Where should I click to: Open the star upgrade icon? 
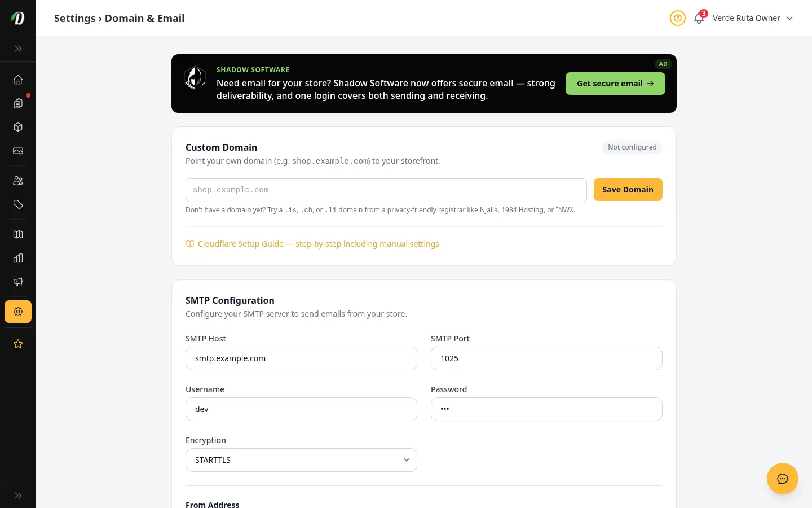[x=18, y=344]
